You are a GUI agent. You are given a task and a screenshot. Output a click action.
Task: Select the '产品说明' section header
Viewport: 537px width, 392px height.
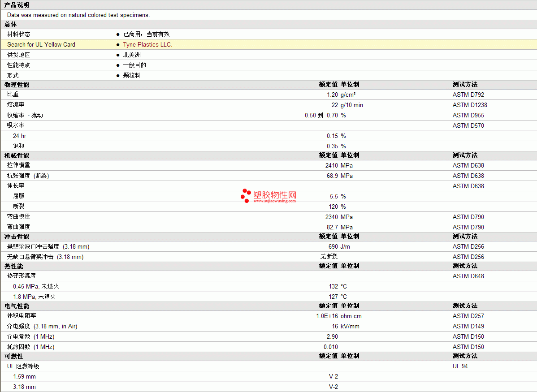pyautogui.click(x=17, y=5)
